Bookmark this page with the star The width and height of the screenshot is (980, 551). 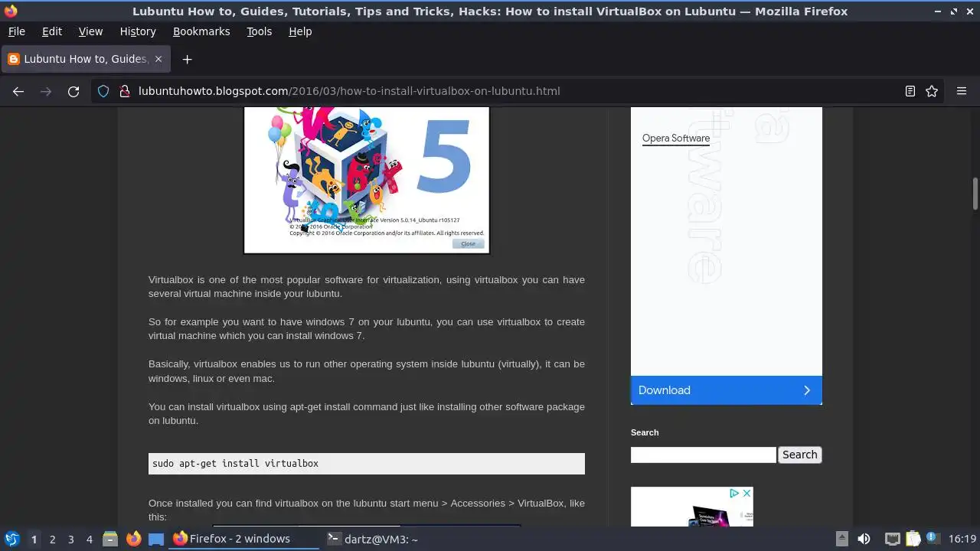point(932,91)
